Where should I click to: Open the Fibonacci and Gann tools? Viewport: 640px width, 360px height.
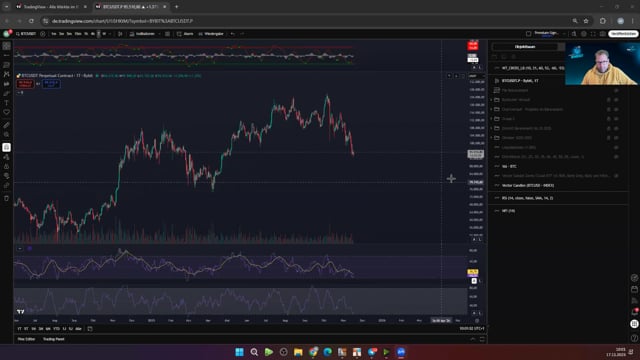tap(7, 65)
